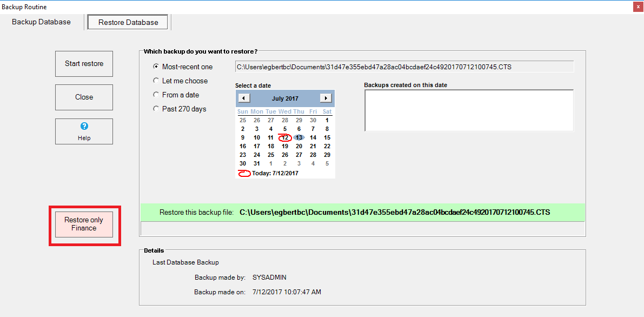Select the Let me choose option

pyautogui.click(x=156, y=81)
